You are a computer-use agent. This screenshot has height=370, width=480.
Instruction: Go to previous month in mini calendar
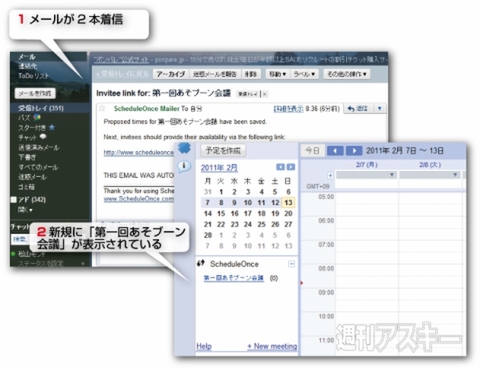281,167
